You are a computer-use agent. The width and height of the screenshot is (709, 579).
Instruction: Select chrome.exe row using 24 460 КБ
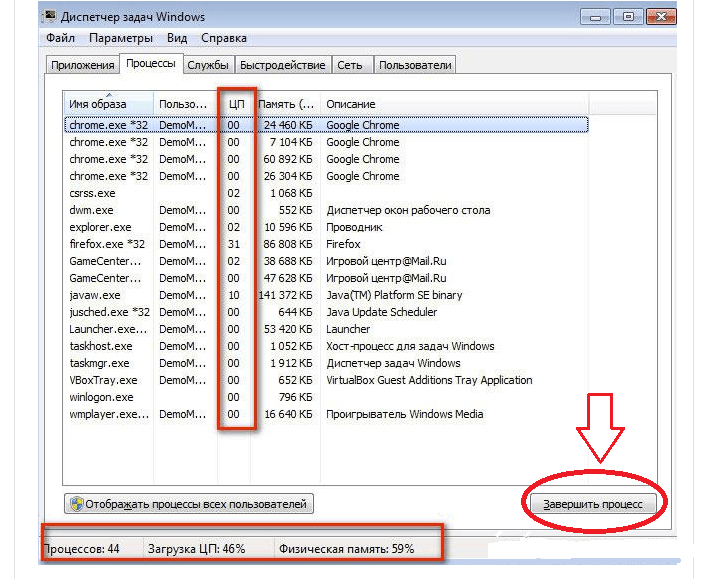pyautogui.click(x=326, y=125)
